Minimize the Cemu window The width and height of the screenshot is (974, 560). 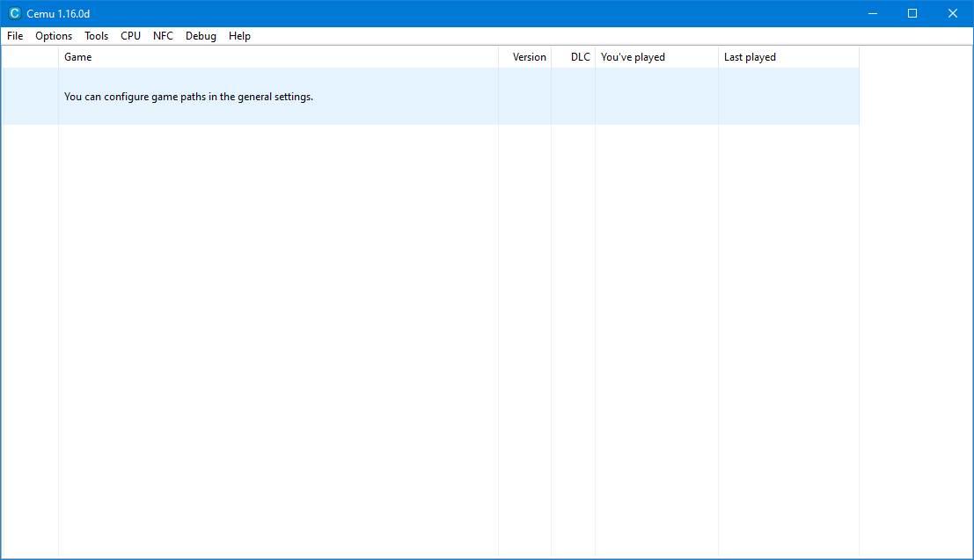[x=873, y=13]
